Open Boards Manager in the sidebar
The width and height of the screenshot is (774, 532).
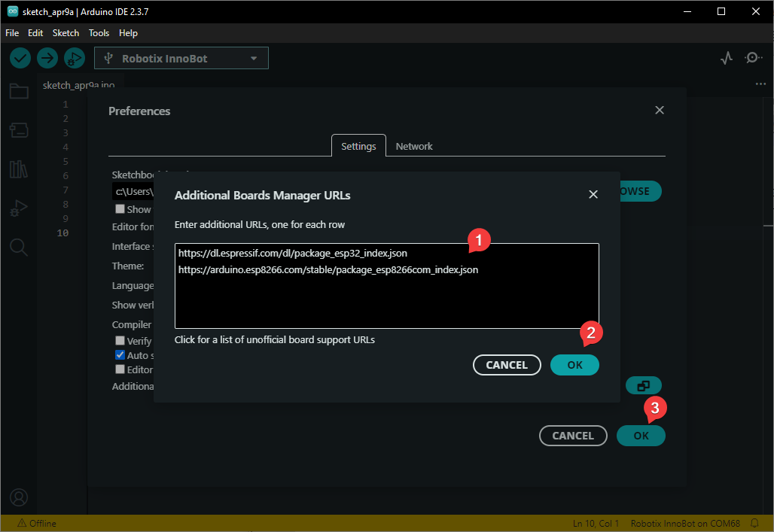pyautogui.click(x=19, y=130)
